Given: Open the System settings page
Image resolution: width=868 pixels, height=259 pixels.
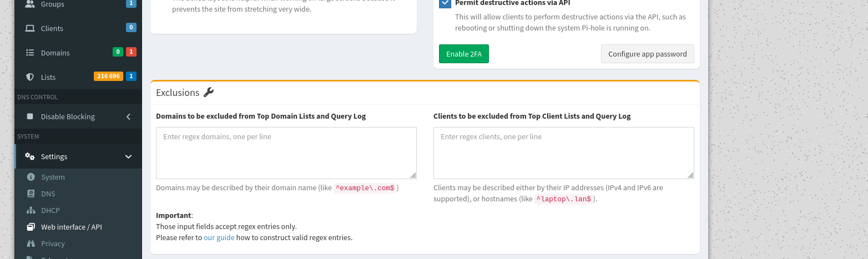Looking at the screenshot, I should point(53,177).
